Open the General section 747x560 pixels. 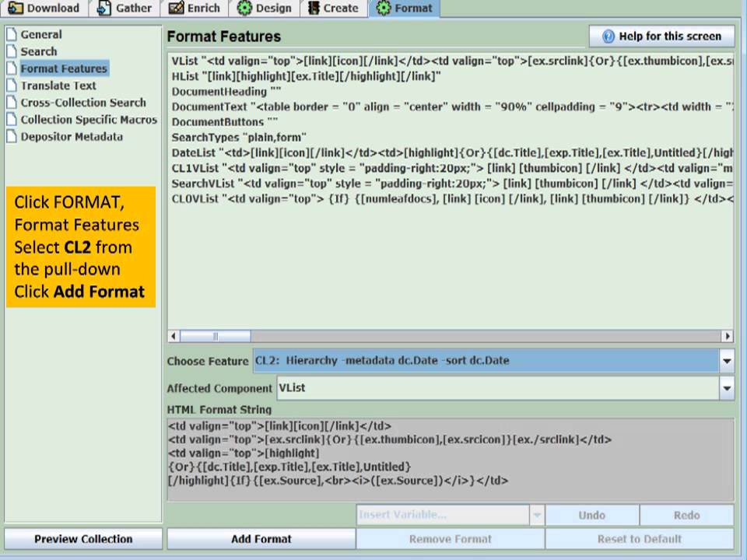point(41,34)
